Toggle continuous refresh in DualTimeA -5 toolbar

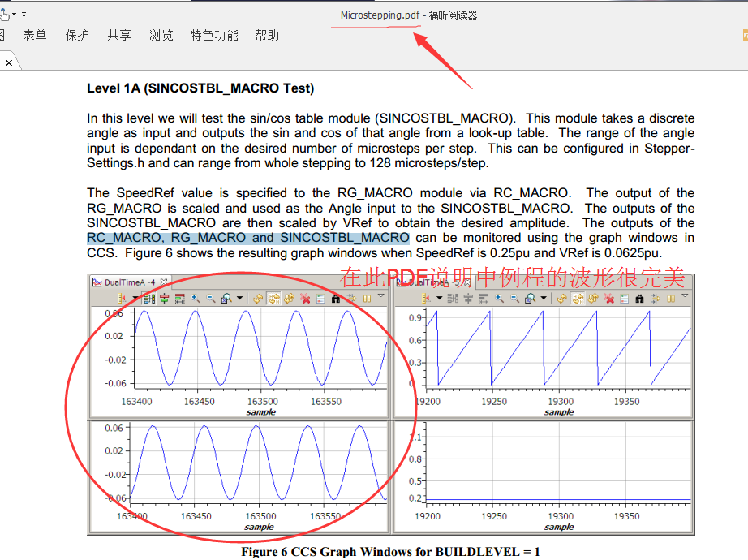578,299
